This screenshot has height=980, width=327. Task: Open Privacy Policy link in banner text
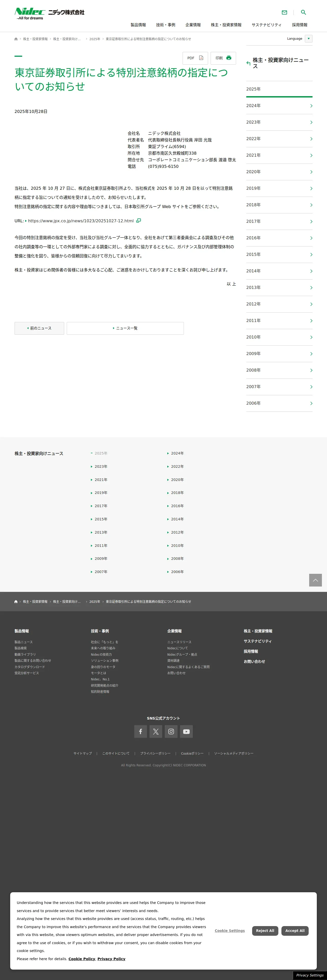tap(111, 959)
